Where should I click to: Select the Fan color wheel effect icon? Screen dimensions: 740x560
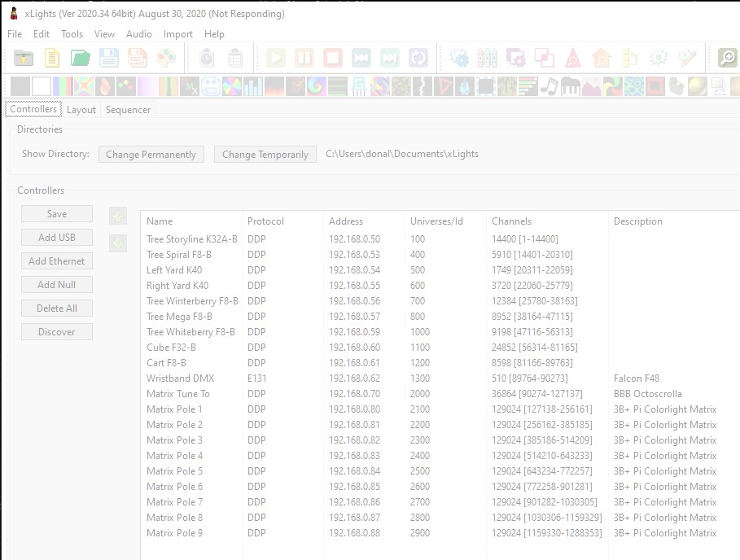click(232, 86)
